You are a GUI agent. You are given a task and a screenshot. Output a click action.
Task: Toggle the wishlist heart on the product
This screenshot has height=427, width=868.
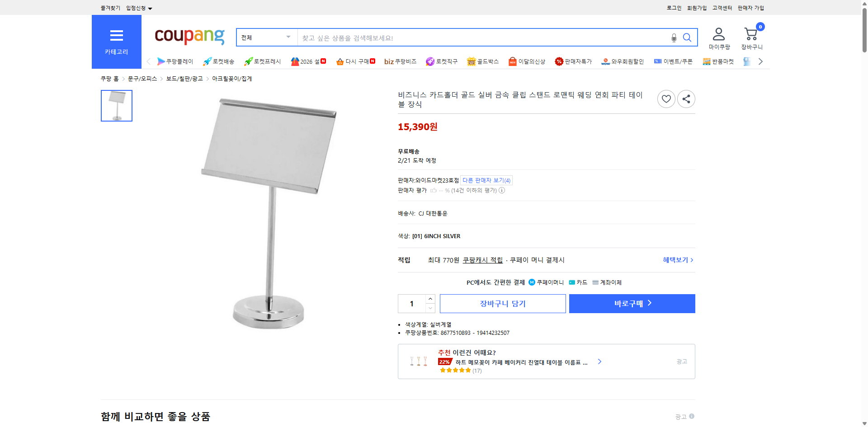(x=666, y=99)
